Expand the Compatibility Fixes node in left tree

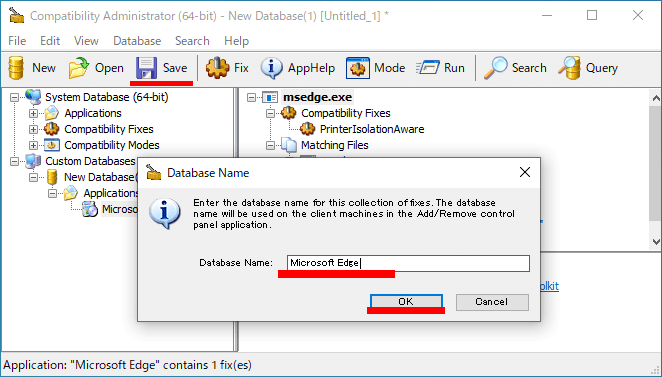[33, 130]
